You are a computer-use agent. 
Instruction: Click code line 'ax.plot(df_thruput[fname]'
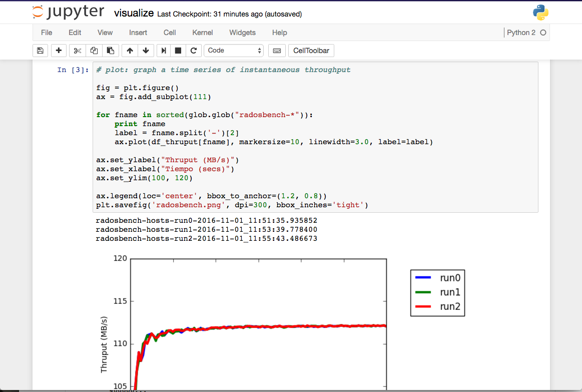[x=274, y=142]
